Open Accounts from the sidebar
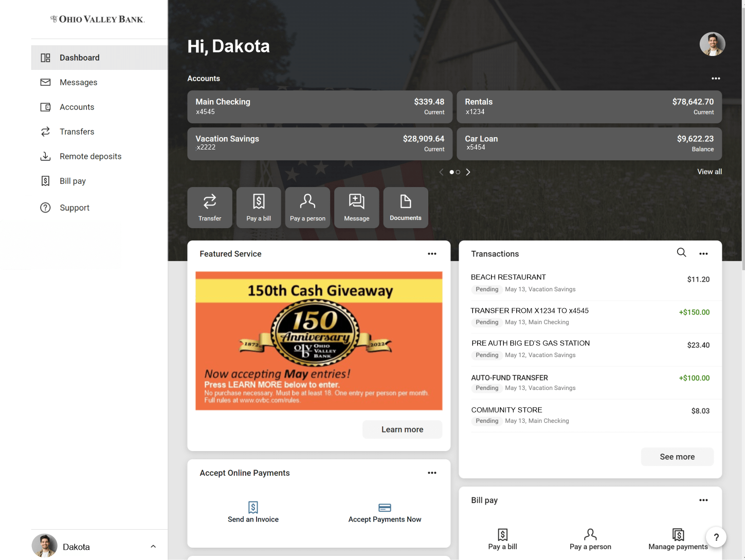745x560 pixels. coord(77,107)
